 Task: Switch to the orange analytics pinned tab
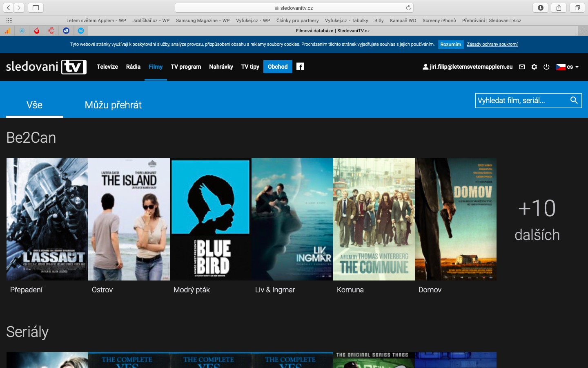click(x=7, y=31)
